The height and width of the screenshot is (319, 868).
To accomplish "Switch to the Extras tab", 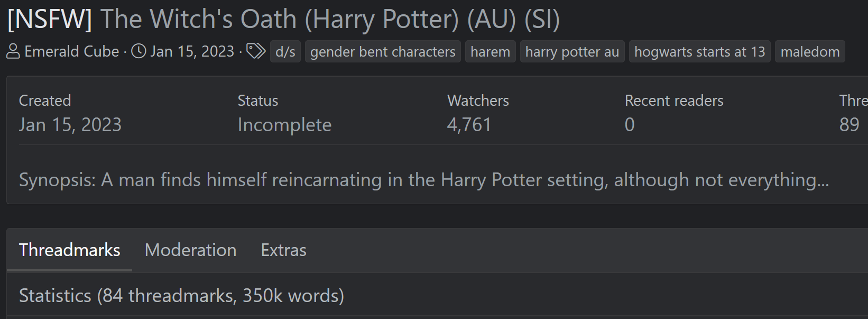I will [283, 250].
